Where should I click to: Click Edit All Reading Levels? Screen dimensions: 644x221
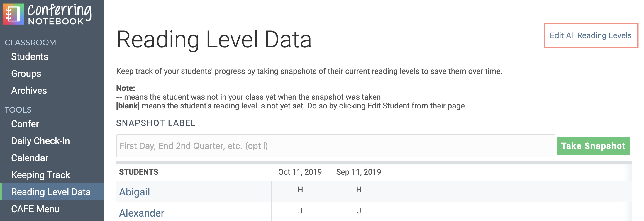(591, 35)
